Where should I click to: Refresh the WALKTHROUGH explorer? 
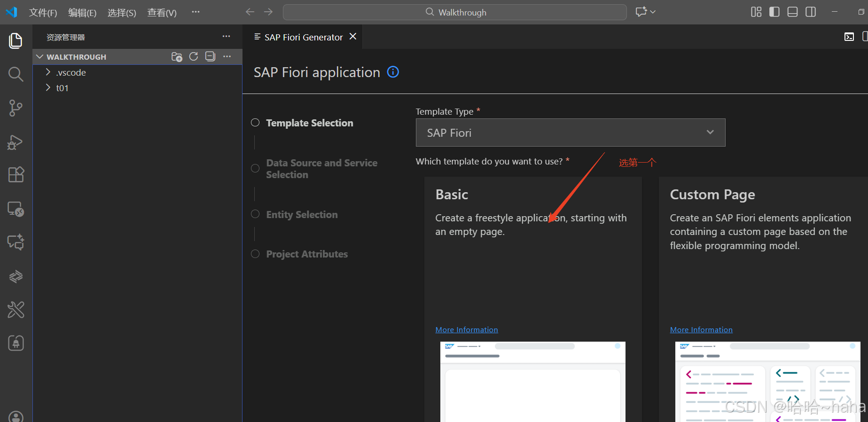click(194, 57)
